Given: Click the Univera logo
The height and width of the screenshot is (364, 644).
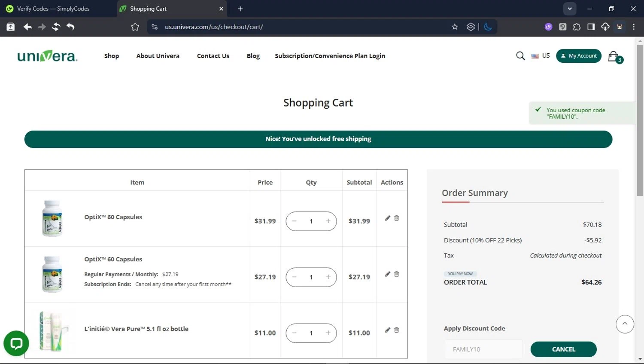Looking at the screenshot, I should 47,56.
